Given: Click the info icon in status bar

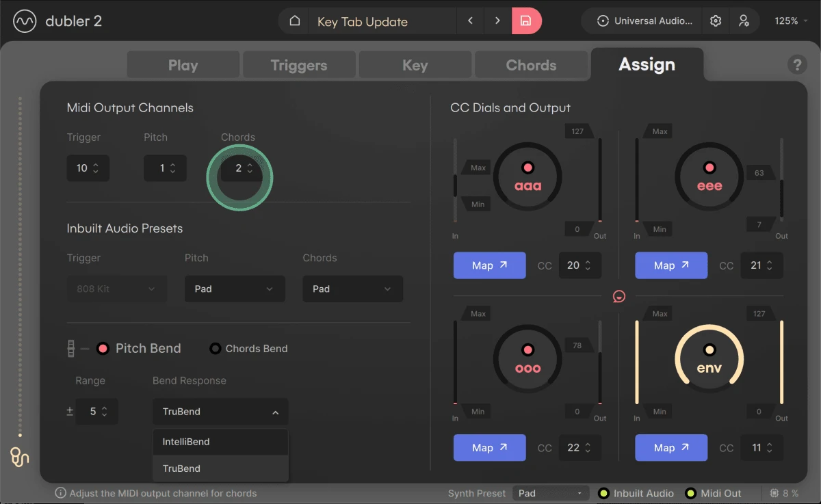Looking at the screenshot, I should pyautogui.click(x=60, y=493).
